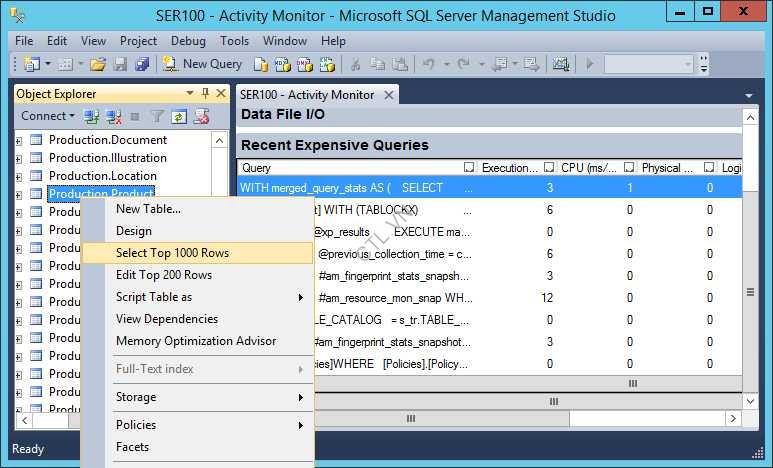The image size is (773, 468).
Task: Open the Script Table as submenu
Action: [x=197, y=297]
